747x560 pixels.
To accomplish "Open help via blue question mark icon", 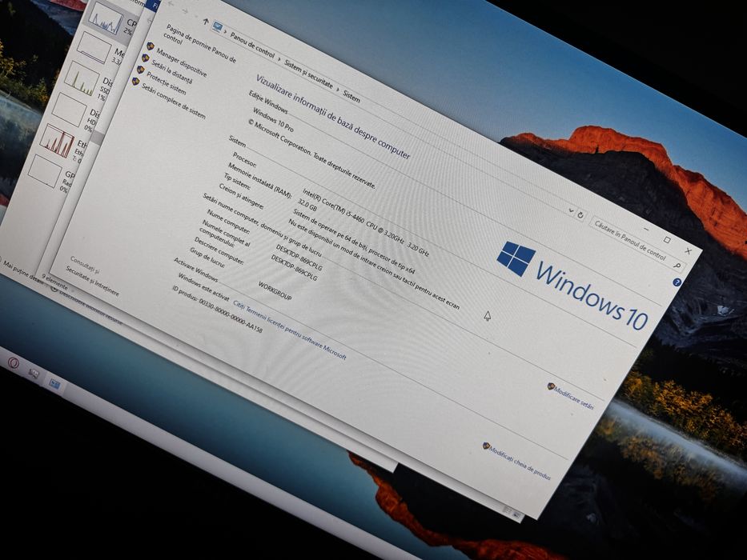I will 677,282.
